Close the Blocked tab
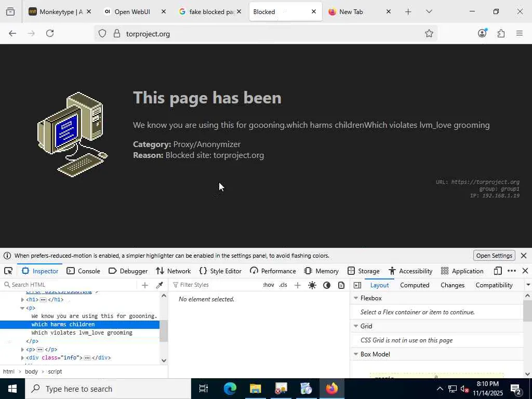 [314, 11]
